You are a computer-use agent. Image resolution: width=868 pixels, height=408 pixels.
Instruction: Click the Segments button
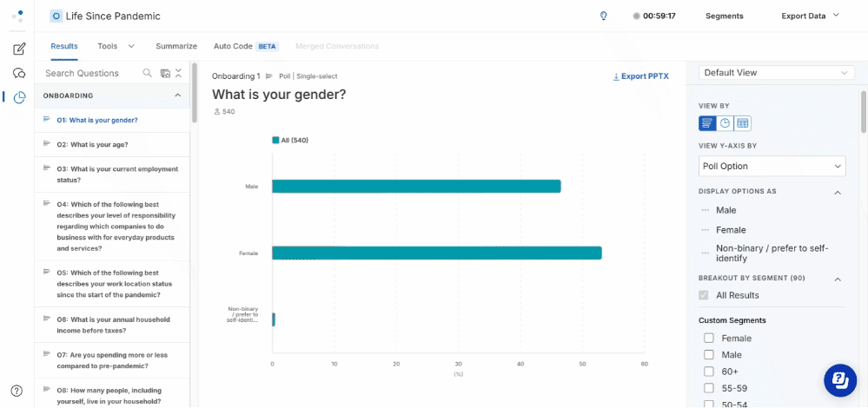pos(724,16)
